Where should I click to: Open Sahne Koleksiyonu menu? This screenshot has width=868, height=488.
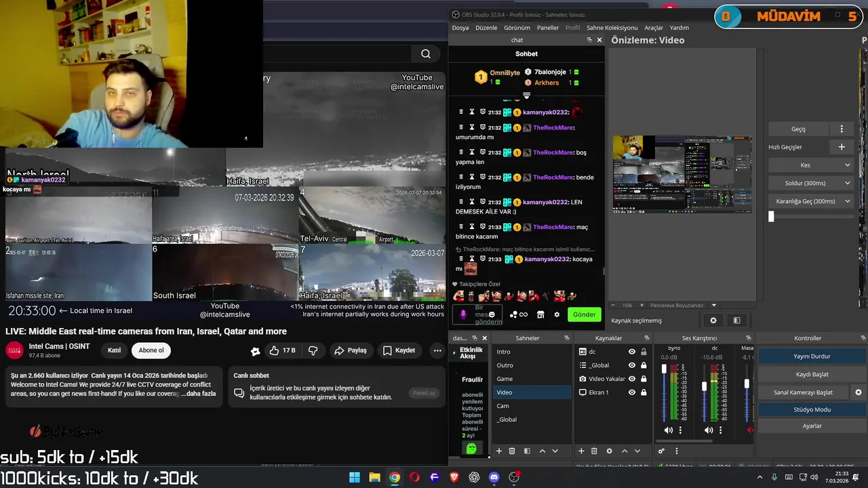612,28
